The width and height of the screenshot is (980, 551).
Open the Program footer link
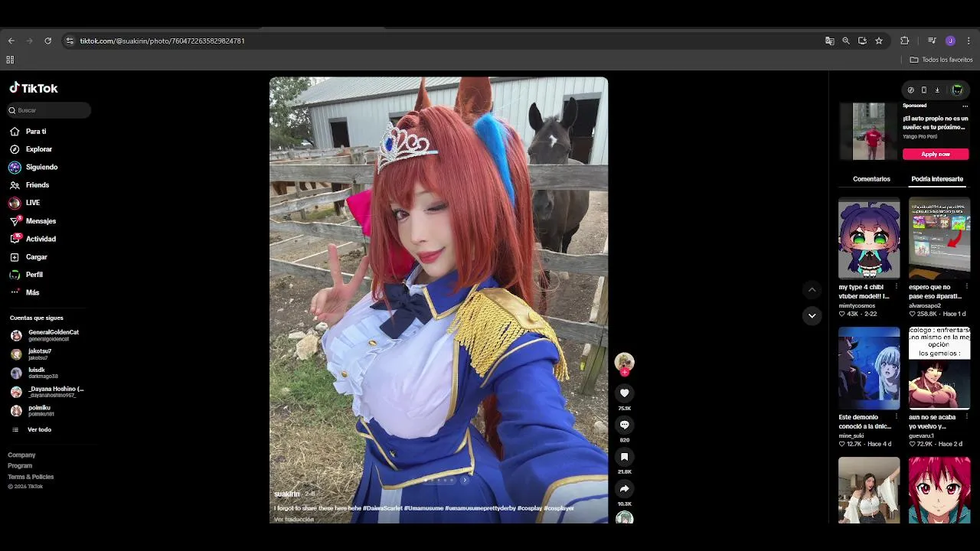20,466
